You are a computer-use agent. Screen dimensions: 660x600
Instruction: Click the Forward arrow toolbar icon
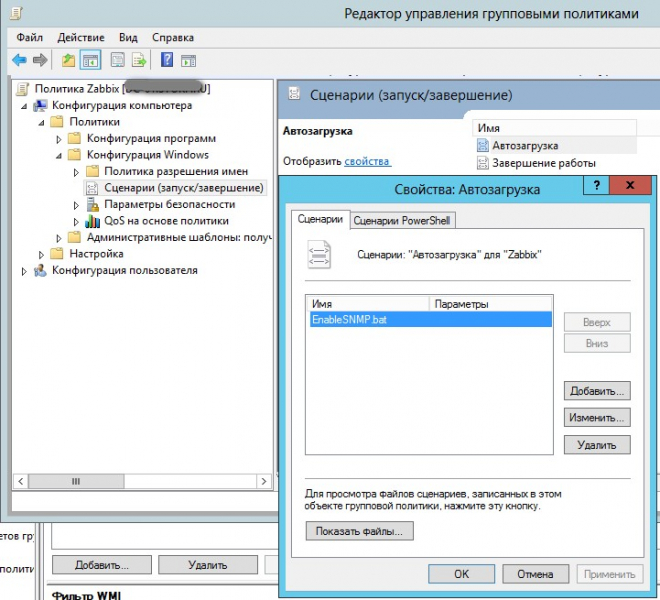coord(39,60)
